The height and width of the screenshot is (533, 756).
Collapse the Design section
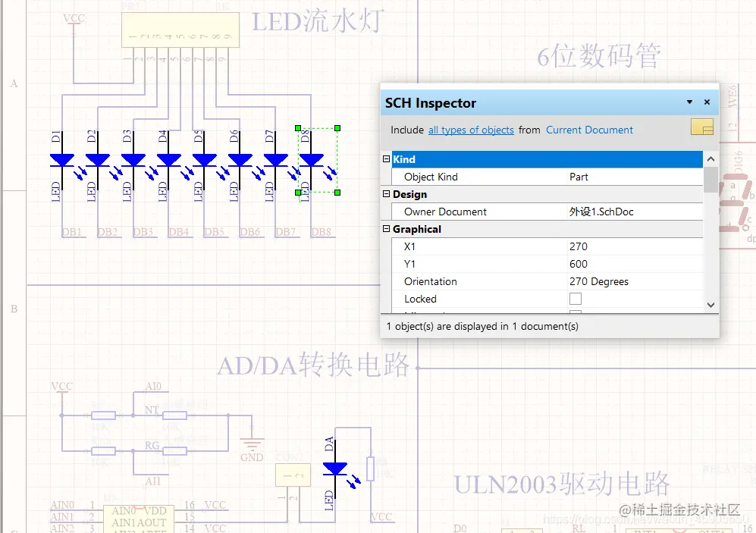point(386,194)
